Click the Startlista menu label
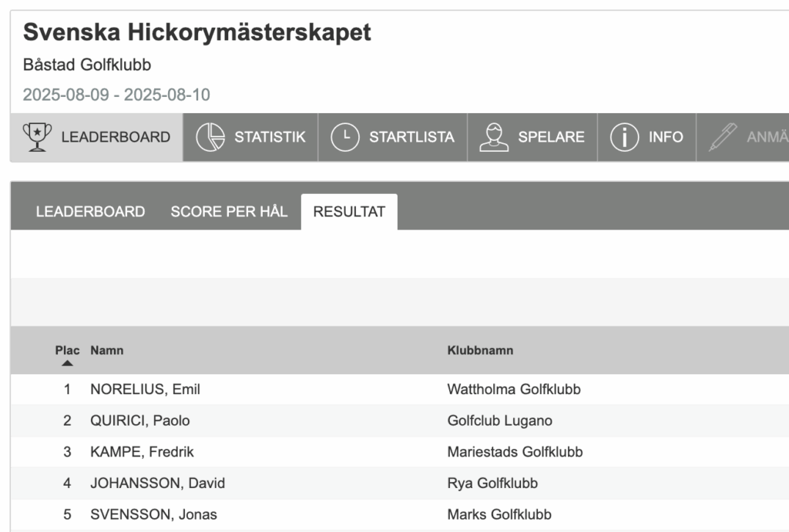Viewport: 789px width, 532px height. coord(411,137)
